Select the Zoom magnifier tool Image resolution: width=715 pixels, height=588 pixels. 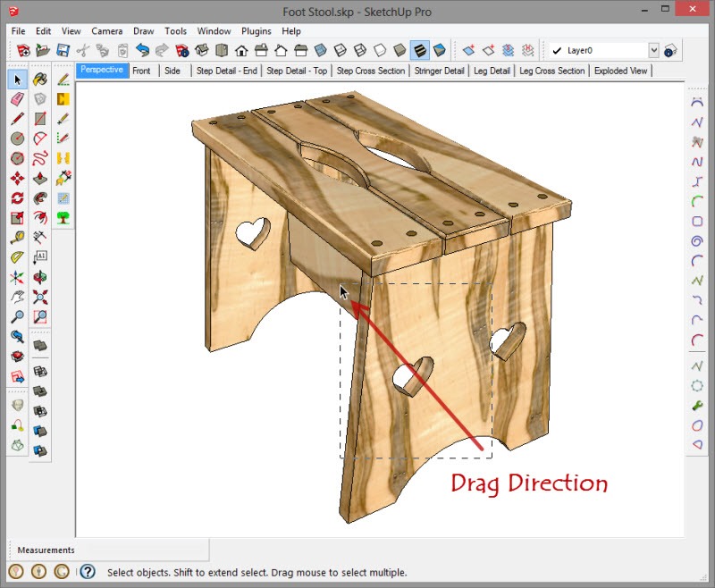click(17, 316)
